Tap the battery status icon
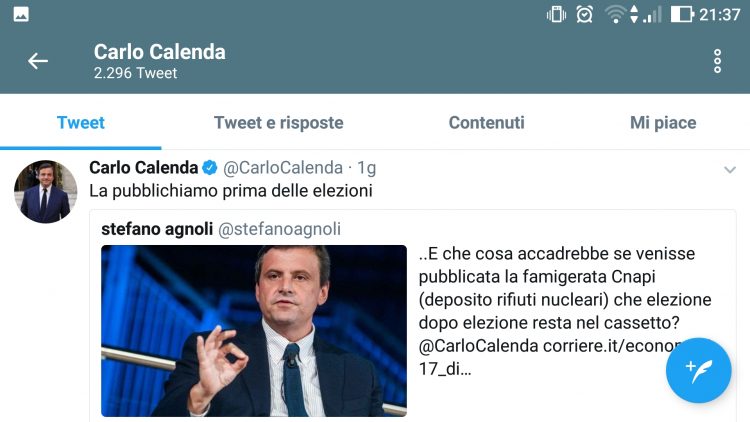 point(682,14)
